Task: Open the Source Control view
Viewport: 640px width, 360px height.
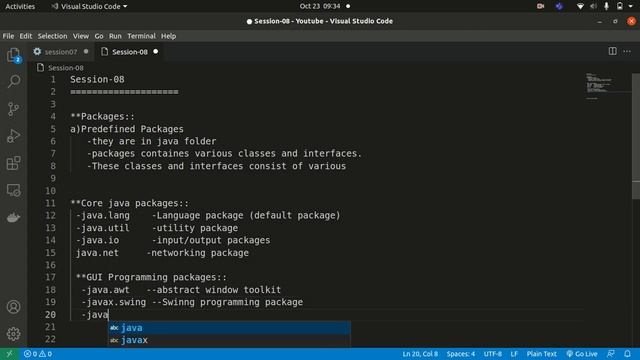Action: [13, 109]
